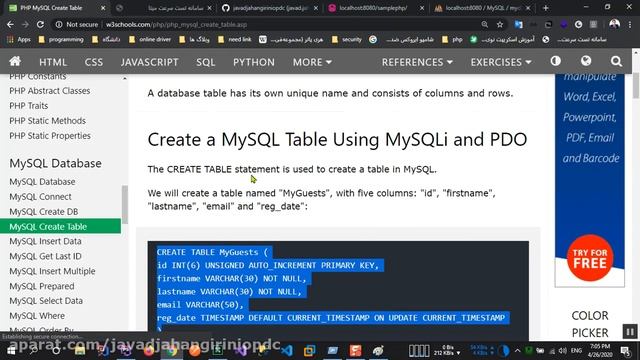Open MySQL Where sidebar link

point(37,316)
